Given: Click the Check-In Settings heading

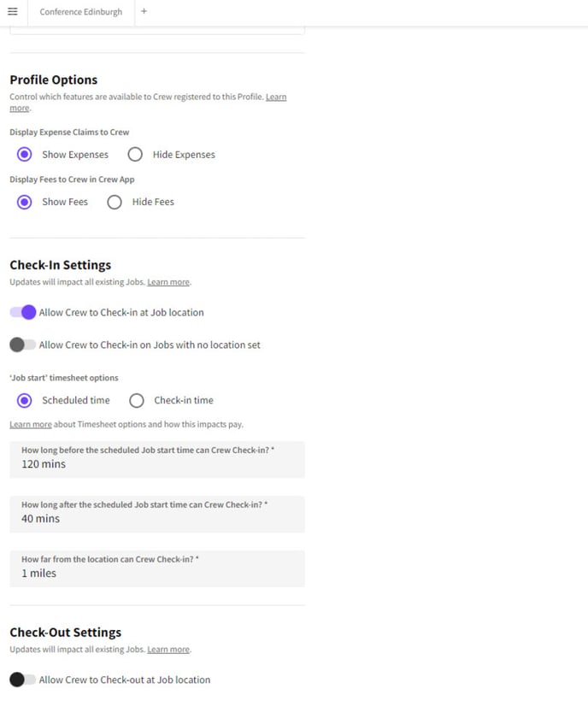Looking at the screenshot, I should pos(61,266).
